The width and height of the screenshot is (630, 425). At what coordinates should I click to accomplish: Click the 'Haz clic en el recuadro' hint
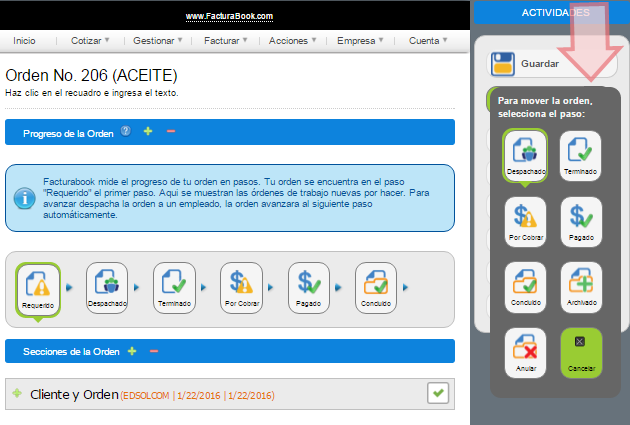(x=92, y=93)
